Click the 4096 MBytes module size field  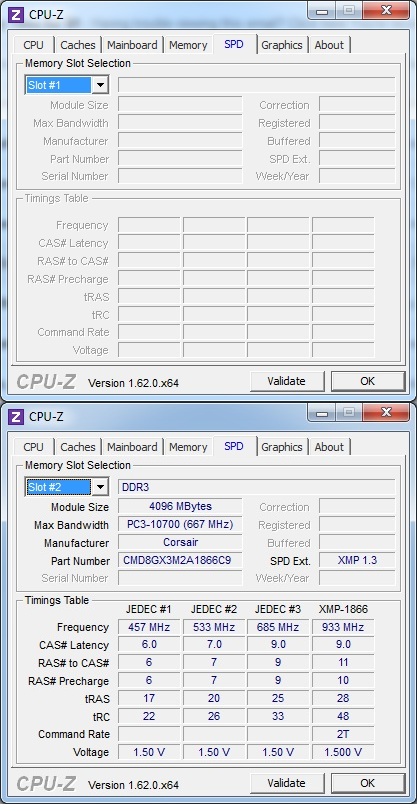(180, 506)
